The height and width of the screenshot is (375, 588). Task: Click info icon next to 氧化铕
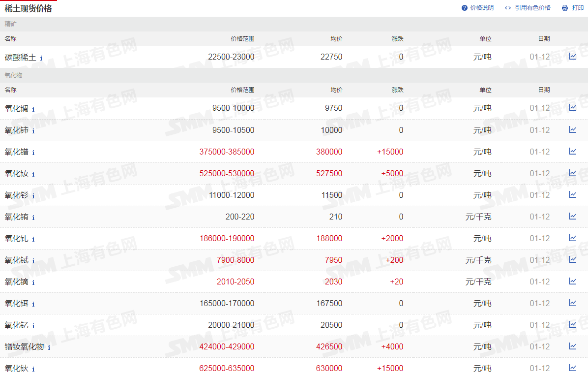pyautogui.click(x=33, y=218)
